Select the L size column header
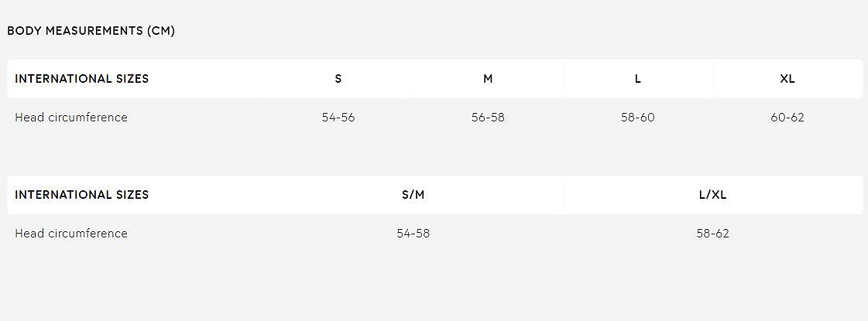This screenshot has height=321, width=868. (x=638, y=79)
